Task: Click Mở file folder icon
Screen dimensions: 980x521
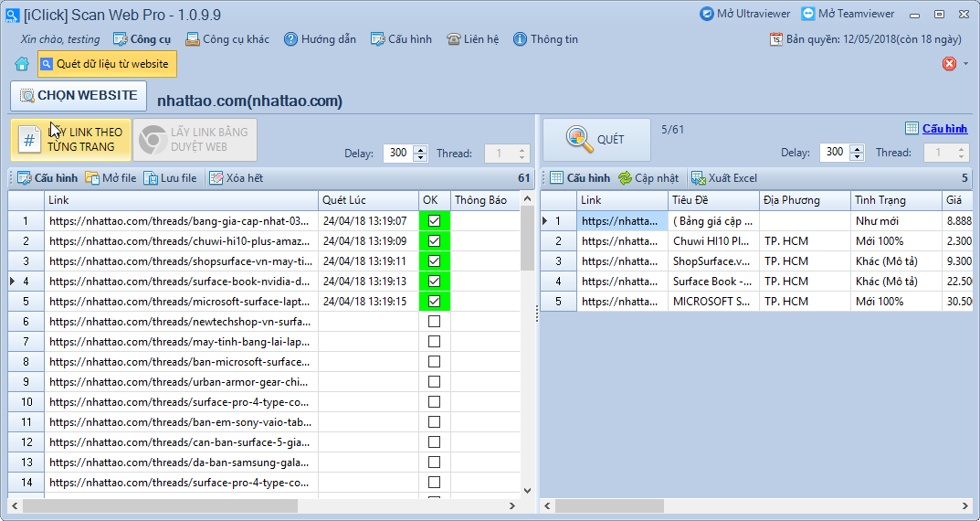Action: click(92, 178)
